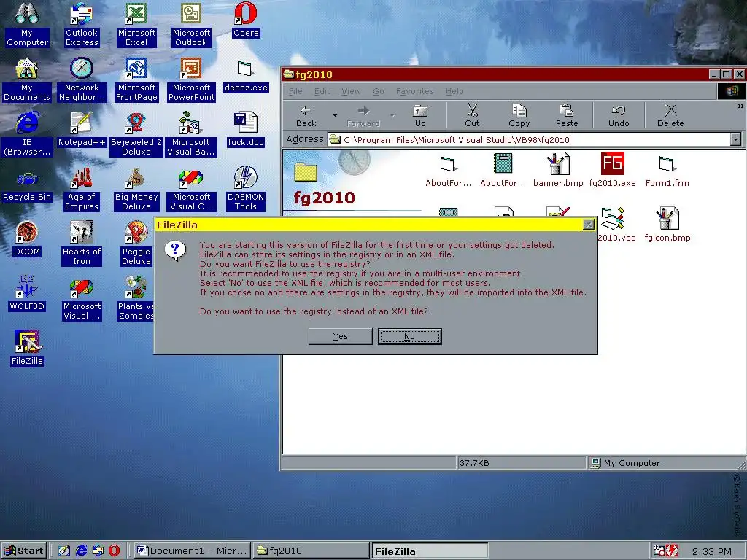Open IE Browser desktop icon
The width and height of the screenshot is (747, 560).
click(x=27, y=134)
